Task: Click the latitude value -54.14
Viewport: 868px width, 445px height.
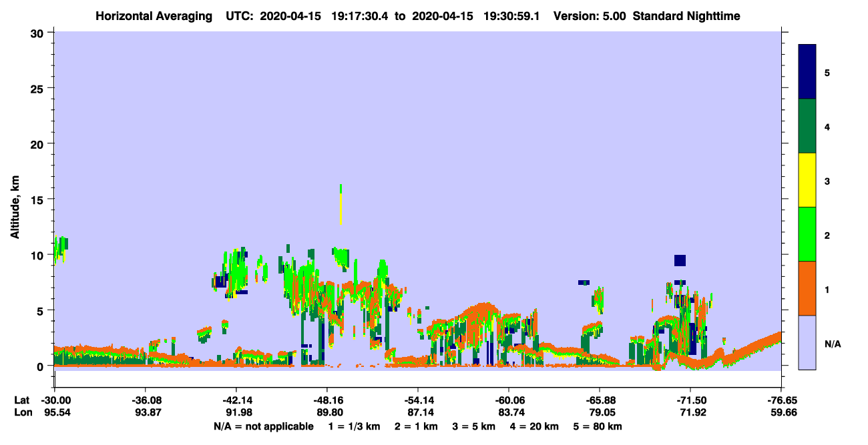Action: [x=417, y=400]
